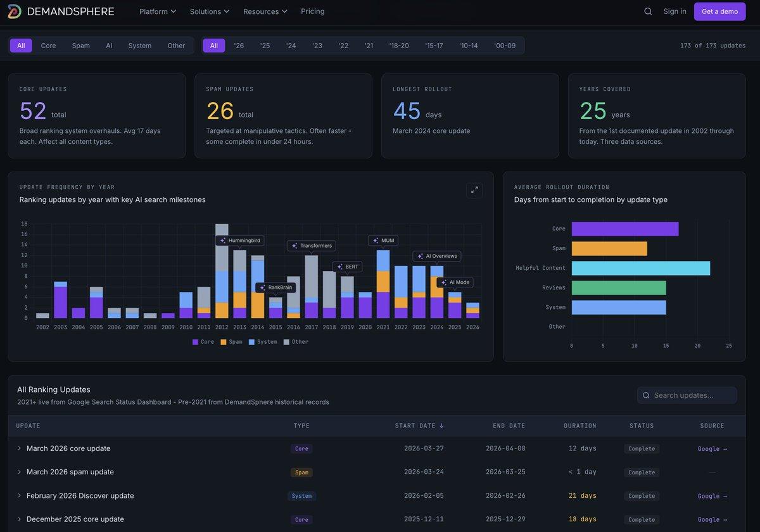Screen dimensions: 760x532
Task: Toggle the Spam series in chart legend
Action: 231,342
